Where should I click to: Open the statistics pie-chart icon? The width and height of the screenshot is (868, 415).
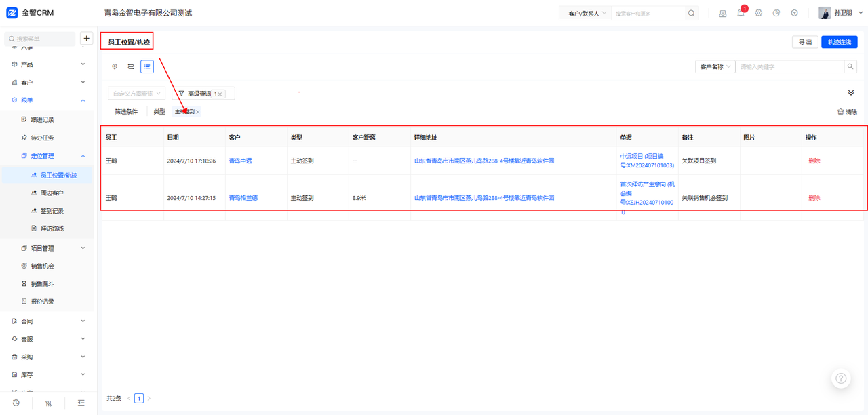(776, 13)
